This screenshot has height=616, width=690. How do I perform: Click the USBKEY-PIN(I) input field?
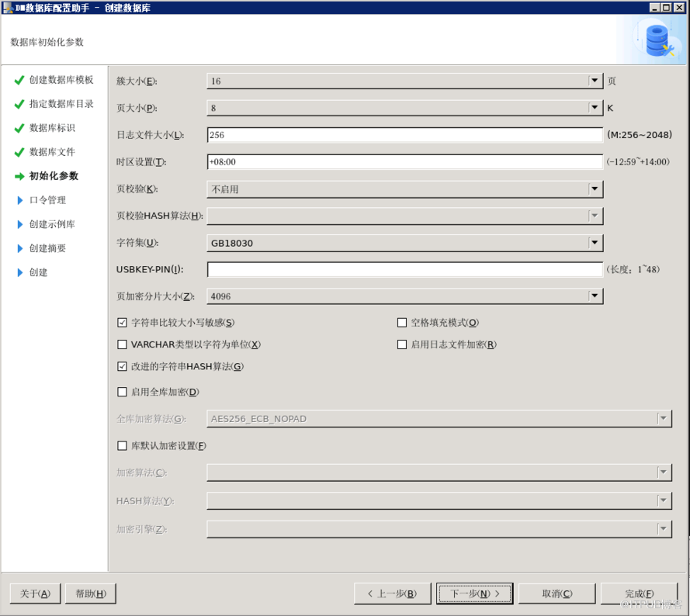pos(405,269)
